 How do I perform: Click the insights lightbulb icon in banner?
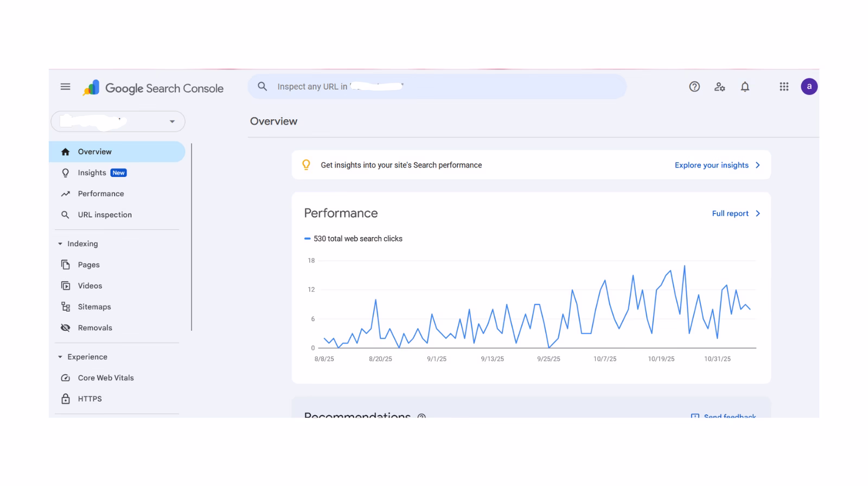click(306, 165)
